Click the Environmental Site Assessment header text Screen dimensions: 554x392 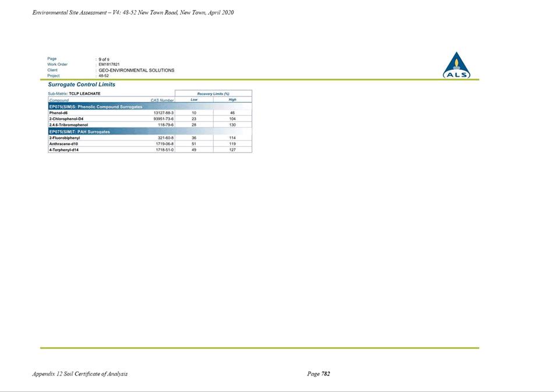click(x=133, y=12)
